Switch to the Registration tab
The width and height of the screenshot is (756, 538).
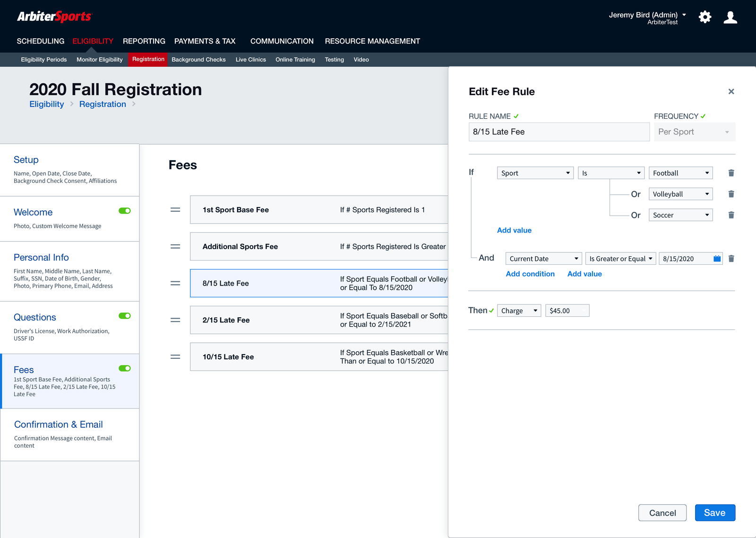click(x=148, y=59)
